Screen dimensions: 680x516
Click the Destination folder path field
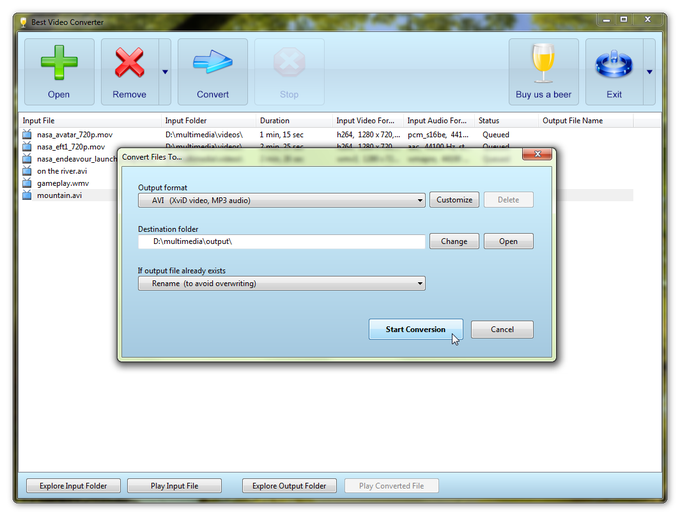[x=281, y=242]
